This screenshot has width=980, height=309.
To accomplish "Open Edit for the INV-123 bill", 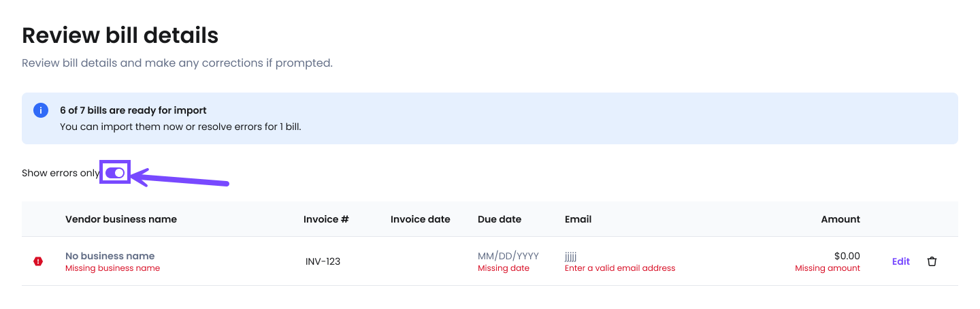I will 900,261.
